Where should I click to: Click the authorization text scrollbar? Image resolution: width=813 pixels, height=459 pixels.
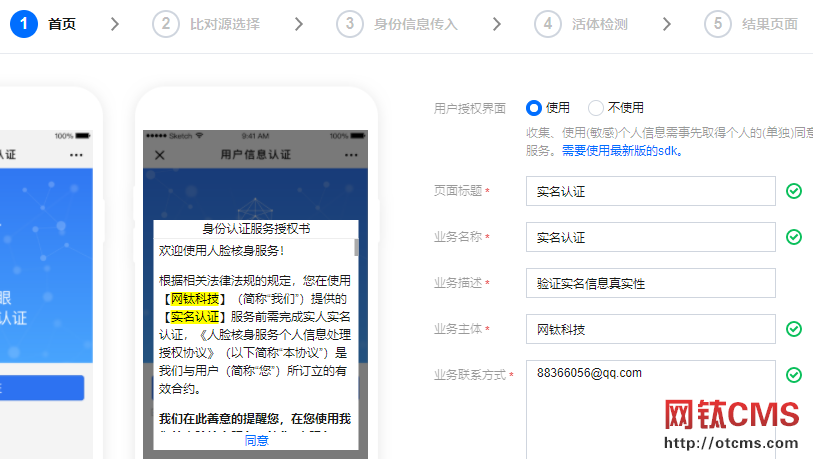pyautogui.click(x=356, y=247)
